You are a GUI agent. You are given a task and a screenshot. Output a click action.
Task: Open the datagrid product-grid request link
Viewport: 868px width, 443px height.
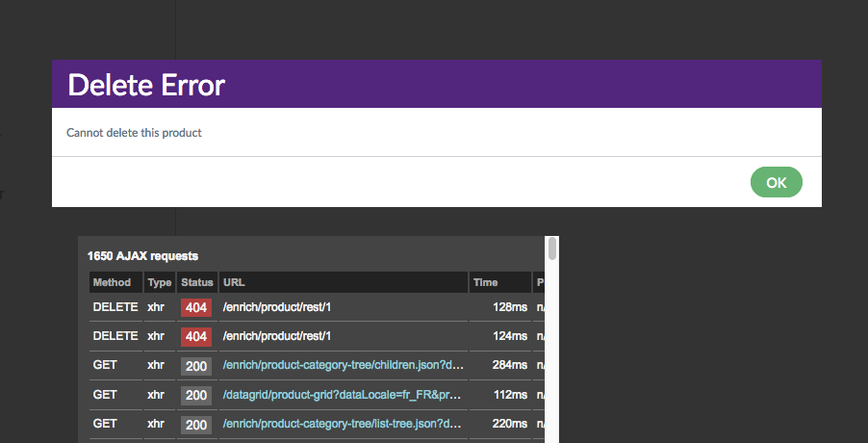(343, 394)
